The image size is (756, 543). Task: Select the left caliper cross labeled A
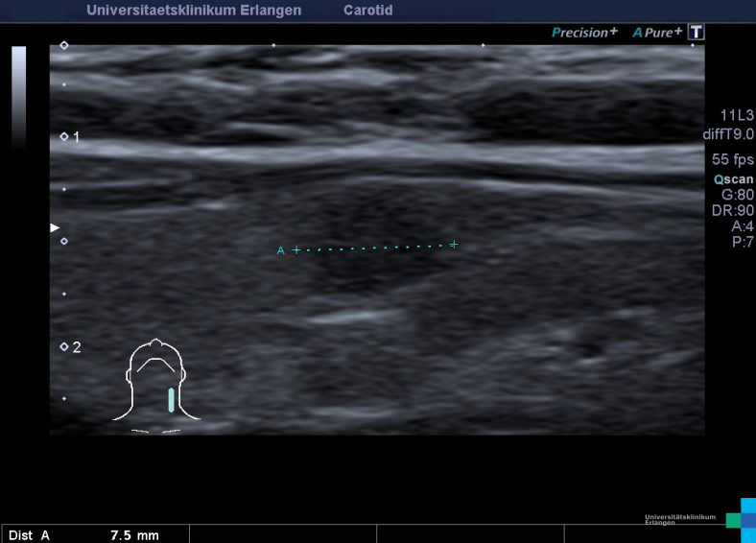click(296, 249)
